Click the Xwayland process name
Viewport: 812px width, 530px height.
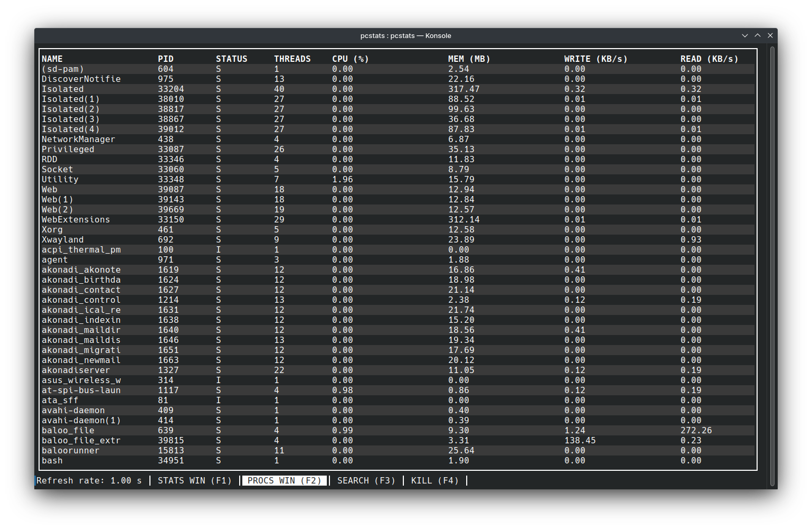point(62,239)
